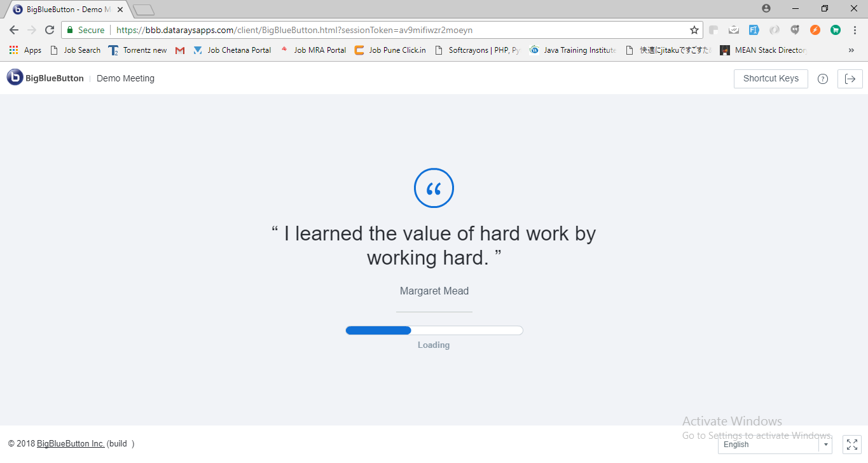Enter fullscreen with the expand arrows icon
Image resolution: width=868 pixels, height=463 pixels.
pos(851,444)
